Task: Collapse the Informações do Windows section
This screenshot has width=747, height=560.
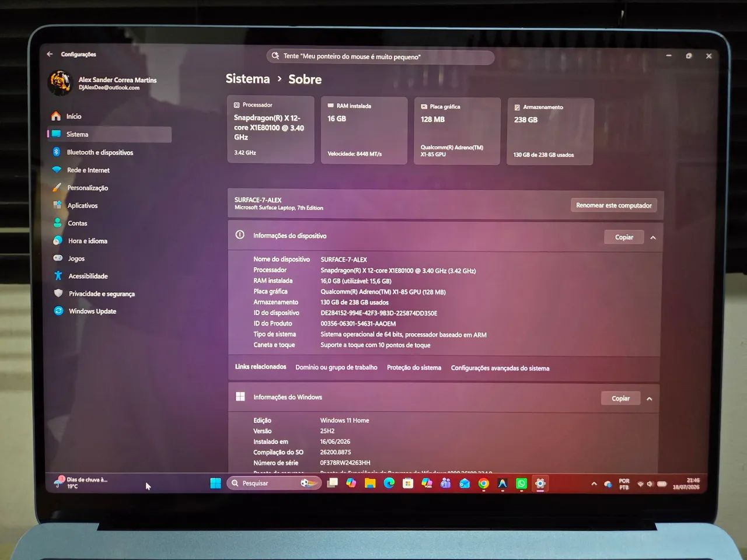Action: [x=650, y=399]
